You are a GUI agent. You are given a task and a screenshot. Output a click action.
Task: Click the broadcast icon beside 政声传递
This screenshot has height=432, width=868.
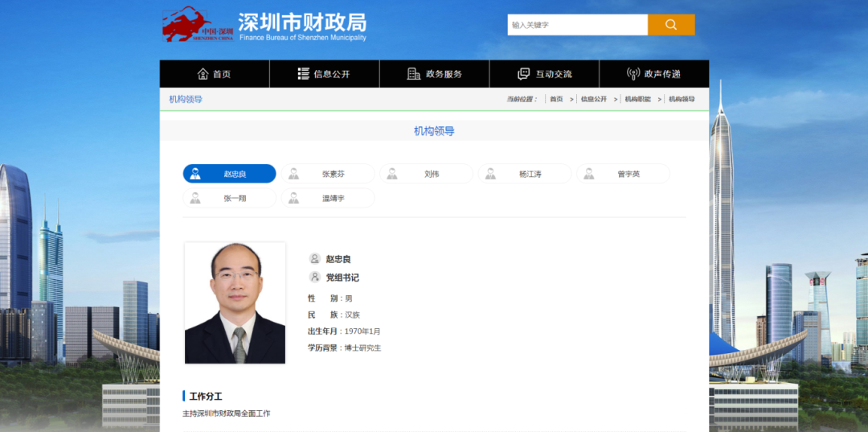pyautogui.click(x=633, y=74)
